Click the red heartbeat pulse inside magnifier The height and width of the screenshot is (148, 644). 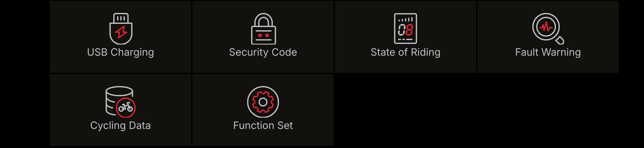point(546,27)
